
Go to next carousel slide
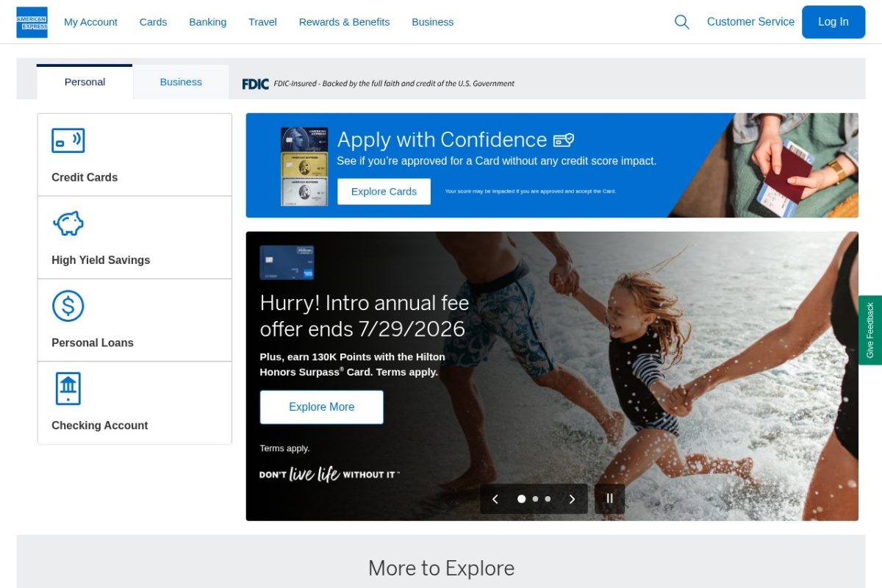tap(572, 499)
